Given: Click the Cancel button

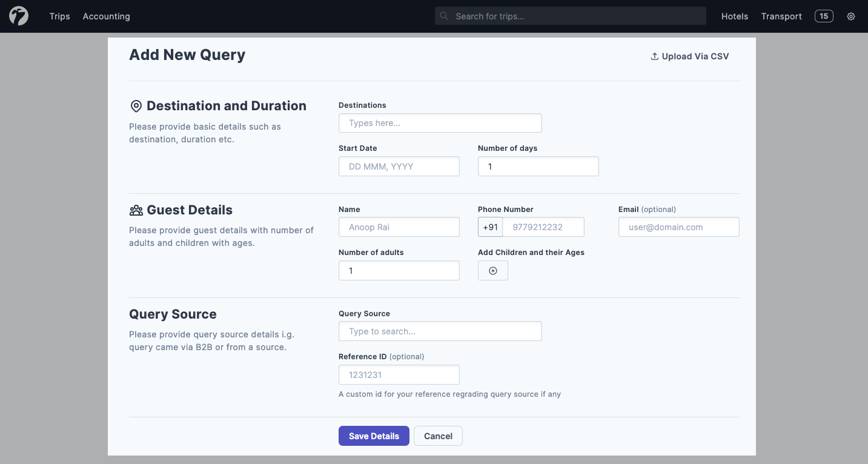Looking at the screenshot, I should point(438,436).
